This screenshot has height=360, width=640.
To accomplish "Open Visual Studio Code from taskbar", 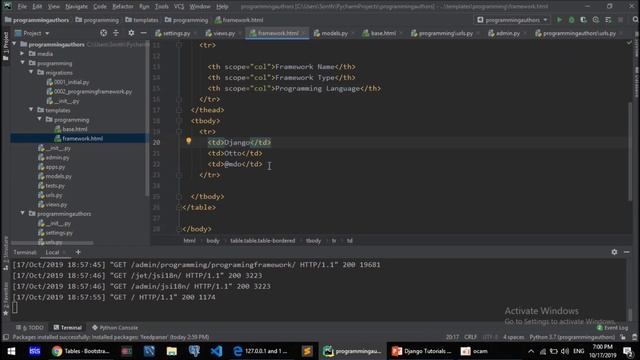I will click(216, 351).
